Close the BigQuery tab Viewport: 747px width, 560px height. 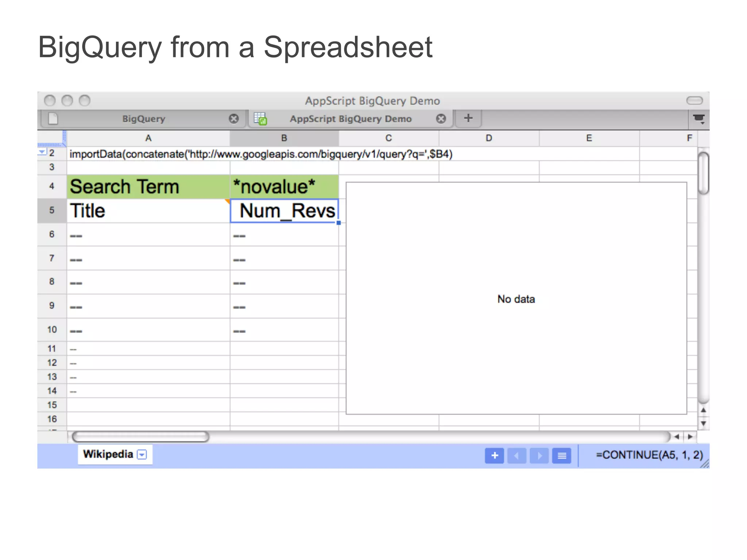click(x=234, y=119)
